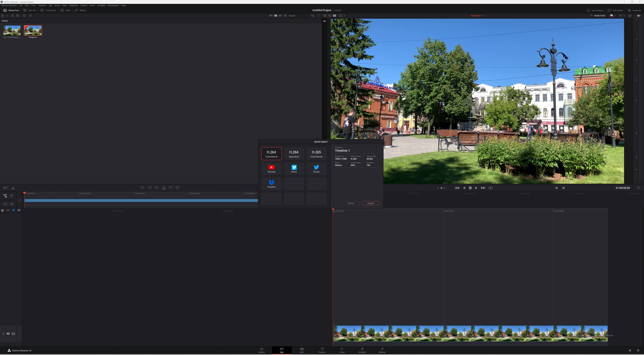This screenshot has width=644, height=355.
Task: Select Source Clip viewer mode icon
Action: pos(325,16)
